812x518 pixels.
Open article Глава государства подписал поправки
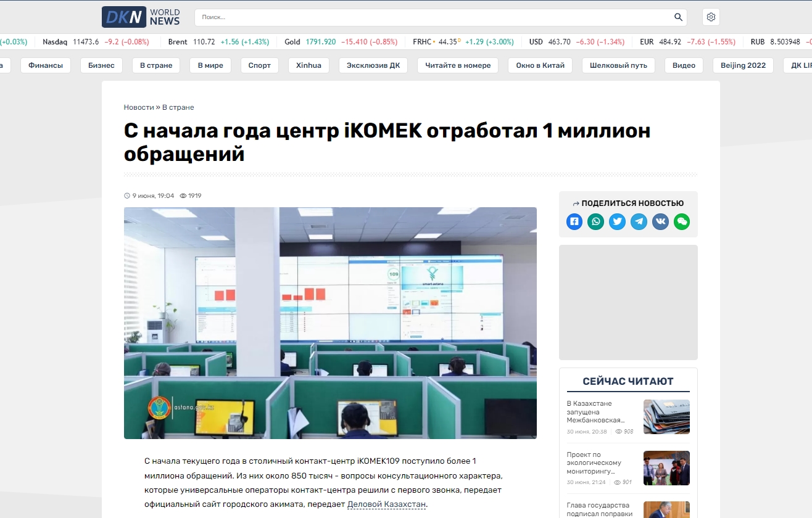point(599,509)
